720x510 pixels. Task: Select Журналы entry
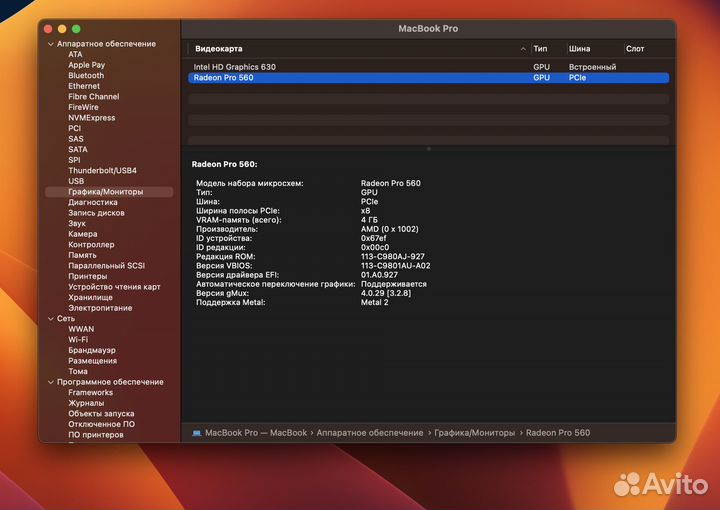86,403
